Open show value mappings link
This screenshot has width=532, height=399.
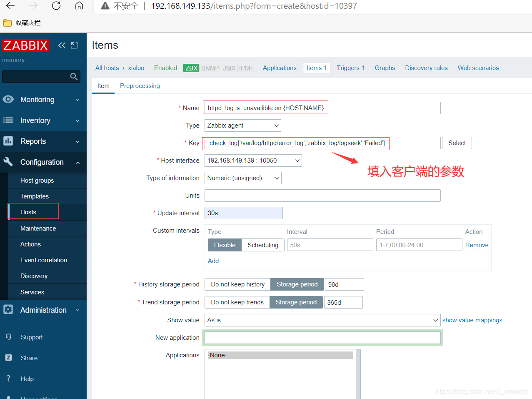pyautogui.click(x=472, y=320)
